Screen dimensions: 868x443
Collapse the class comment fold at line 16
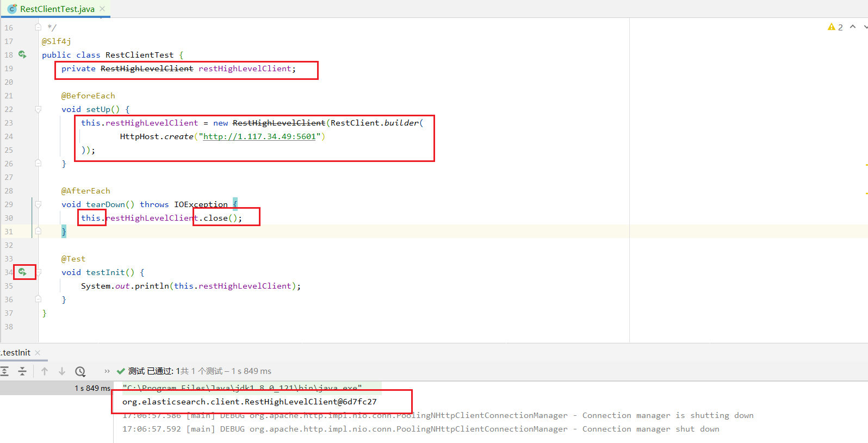pyautogui.click(x=38, y=27)
